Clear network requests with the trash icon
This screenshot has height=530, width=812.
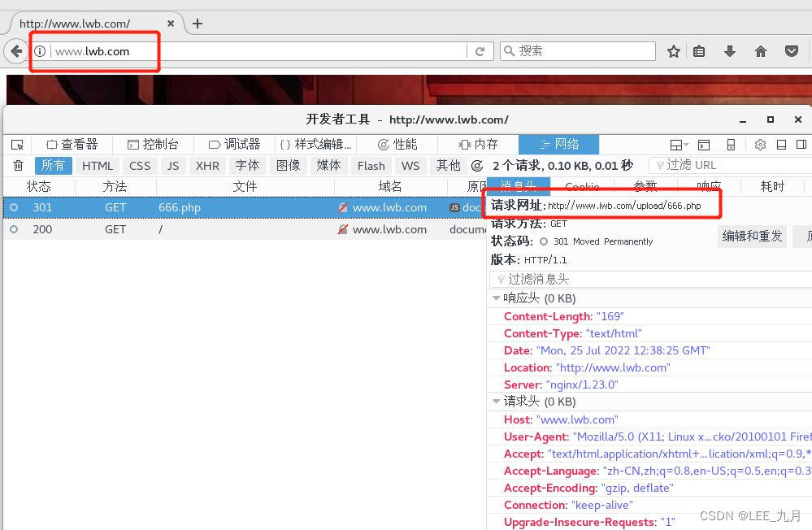point(18,165)
